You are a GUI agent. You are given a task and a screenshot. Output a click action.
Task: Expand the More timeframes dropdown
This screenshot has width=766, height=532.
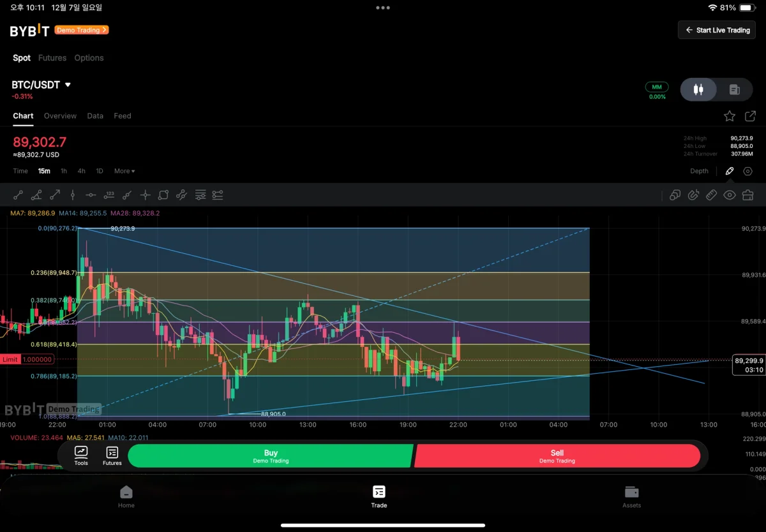(124, 171)
